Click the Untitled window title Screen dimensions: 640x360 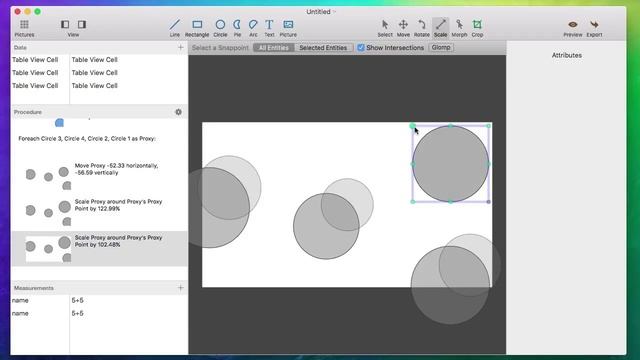pos(318,12)
